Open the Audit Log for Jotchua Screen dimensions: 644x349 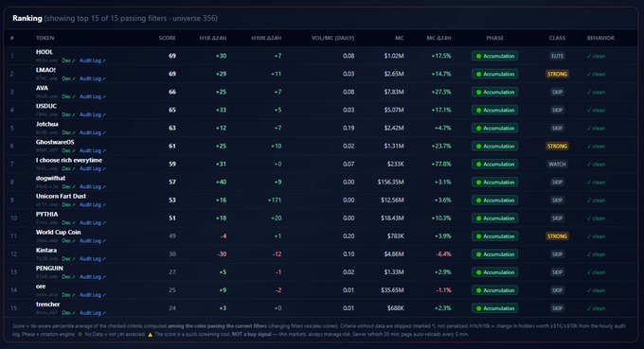pos(93,132)
